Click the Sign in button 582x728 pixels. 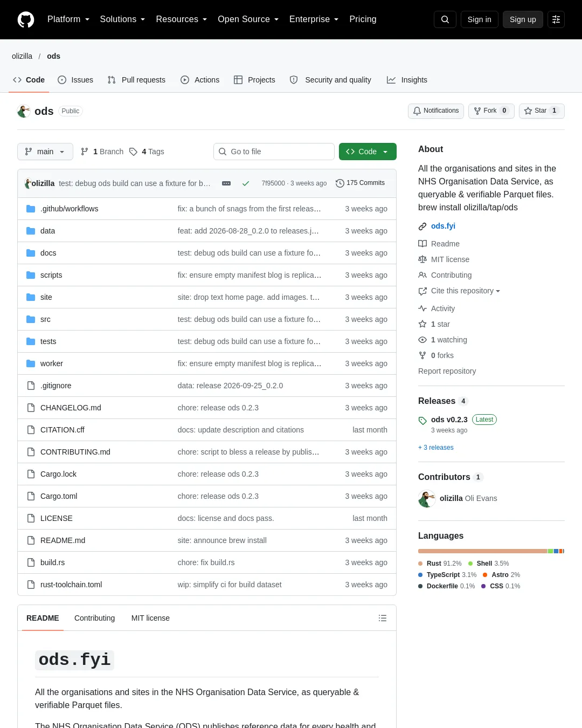pos(479,19)
